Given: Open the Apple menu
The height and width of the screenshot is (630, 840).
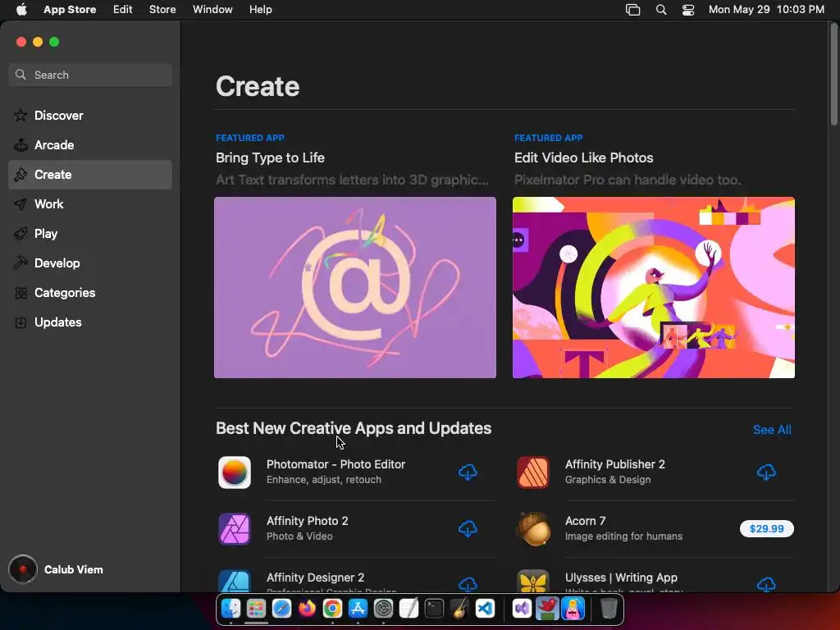Looking at the screenshot, I should coord(21,10).
